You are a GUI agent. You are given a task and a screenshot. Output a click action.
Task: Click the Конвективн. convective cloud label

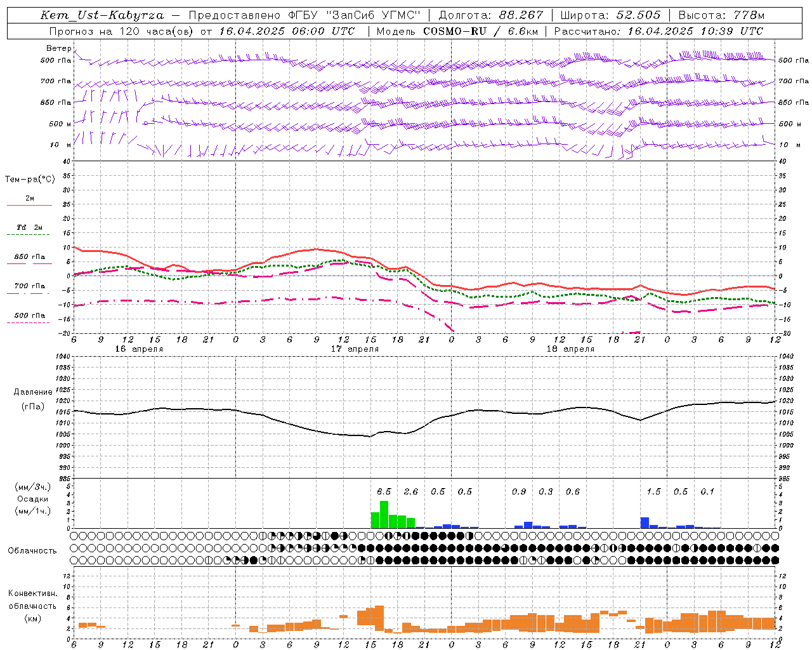32,594
